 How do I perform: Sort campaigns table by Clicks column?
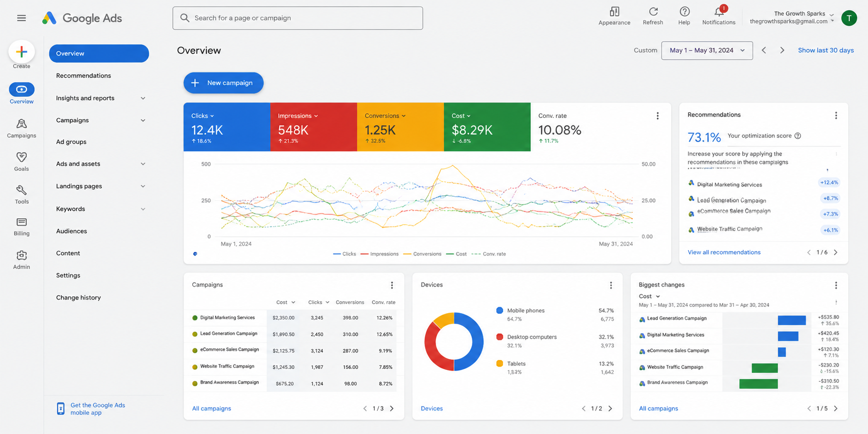[x=319, y=302]
